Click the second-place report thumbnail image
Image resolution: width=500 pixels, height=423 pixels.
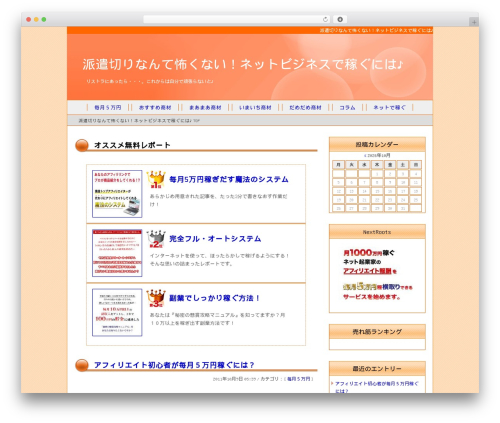pyautogui.click(x=117, y=253)
